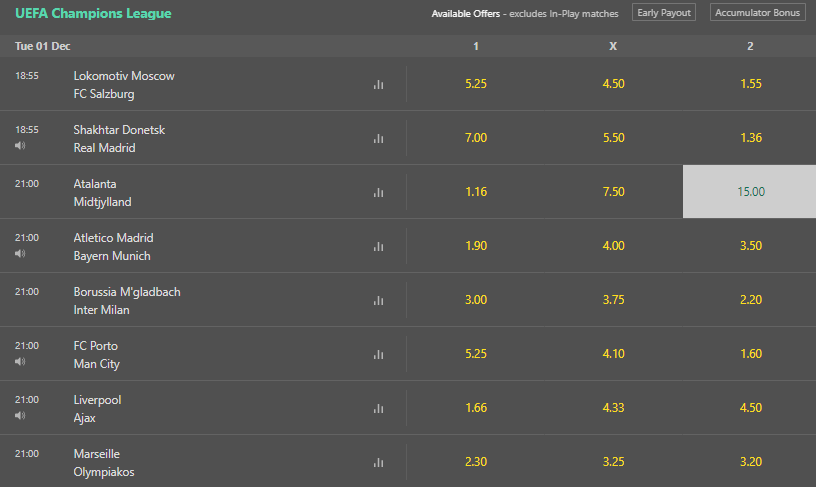Open stats icon for Lokomotiv Moscow match
Screen dimensions: 816x487
[x=378, y=84]
